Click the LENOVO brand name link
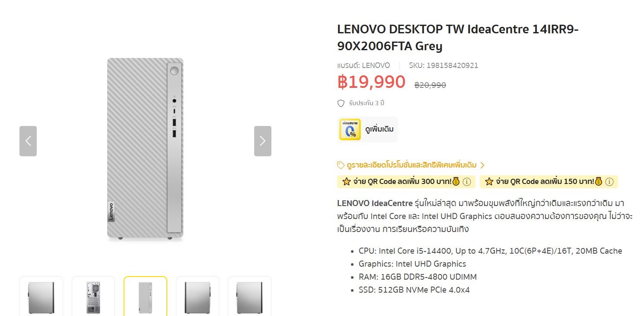The image size is (644, 316). (x=376, y=65)
